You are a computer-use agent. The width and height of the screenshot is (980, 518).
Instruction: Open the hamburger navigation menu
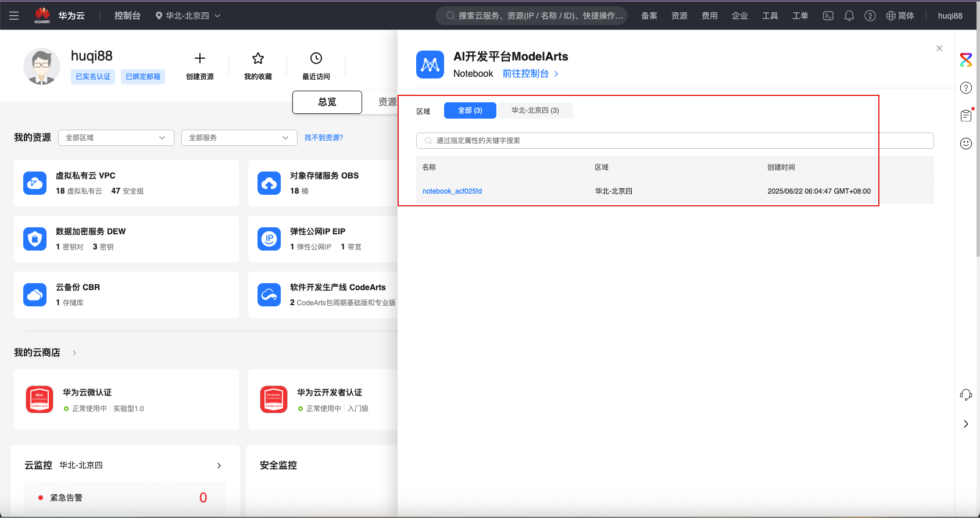(x=14, y=16)
